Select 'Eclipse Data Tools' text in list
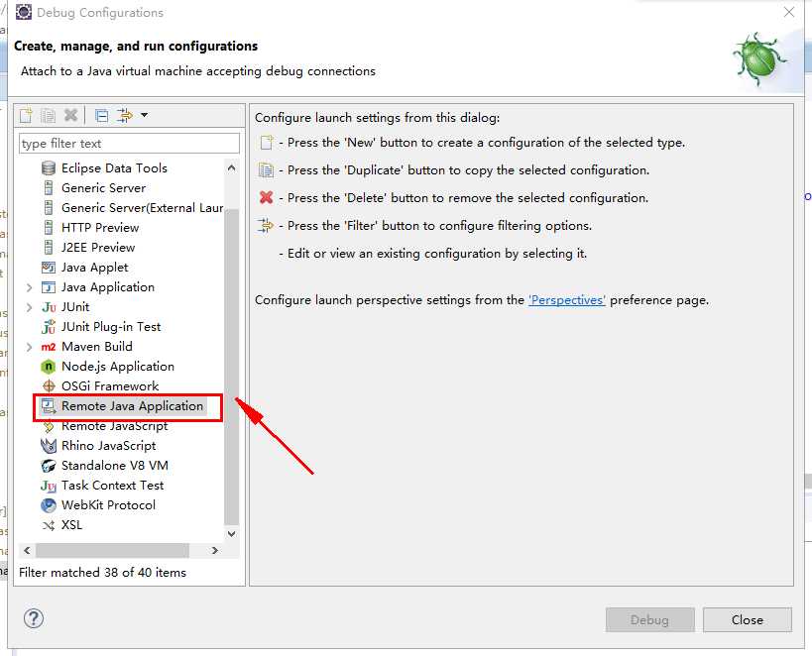The image size is (812, 656). [114, 168]
